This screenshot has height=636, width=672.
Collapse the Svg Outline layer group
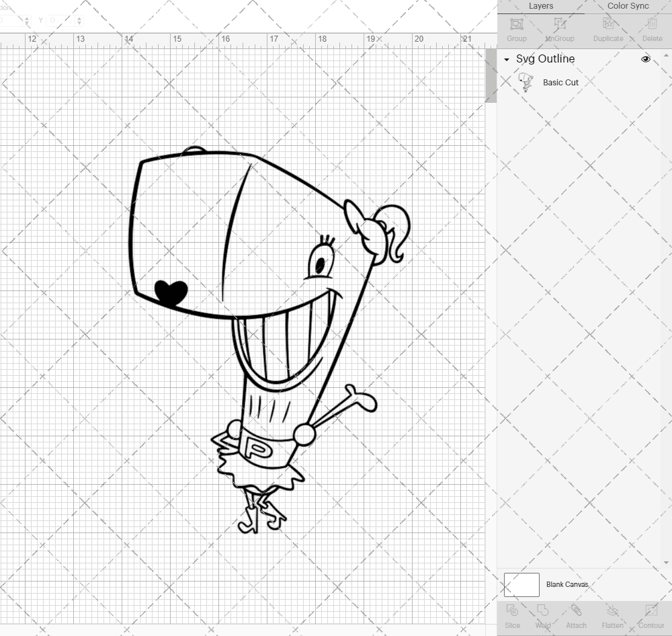(506, 60)
